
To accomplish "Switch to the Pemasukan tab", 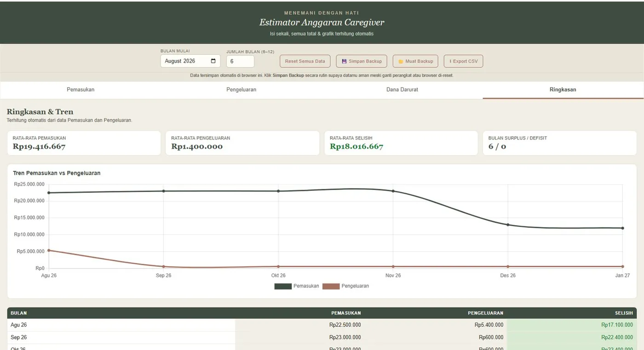I will tap(80, 90).
